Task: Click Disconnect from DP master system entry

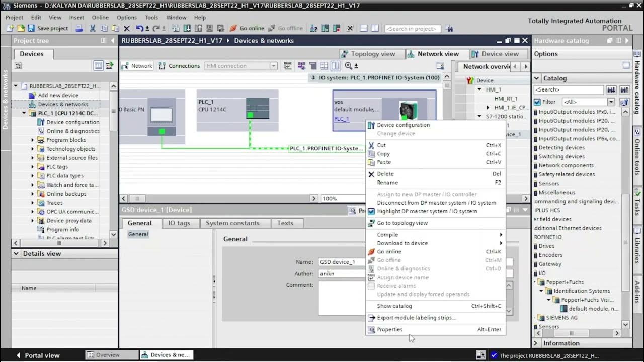Action: pos(436,203)
